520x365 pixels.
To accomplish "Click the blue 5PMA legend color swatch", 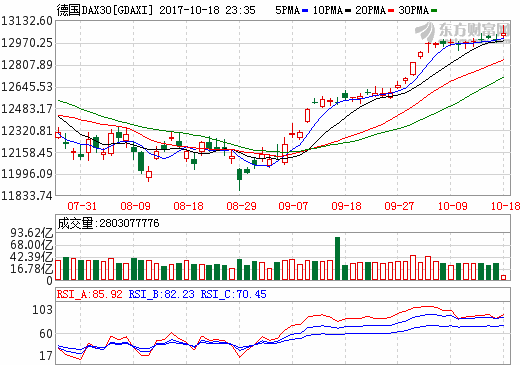I will coord(305,11).
